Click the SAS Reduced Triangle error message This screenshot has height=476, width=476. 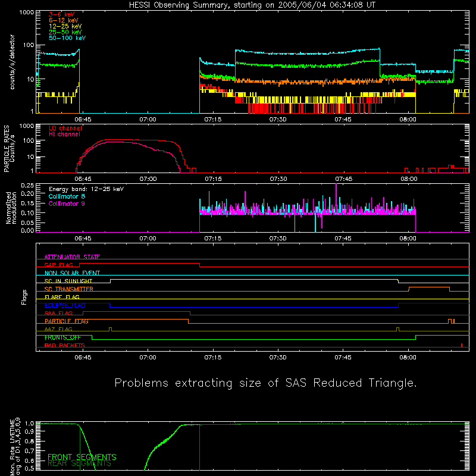click(265, 383)
